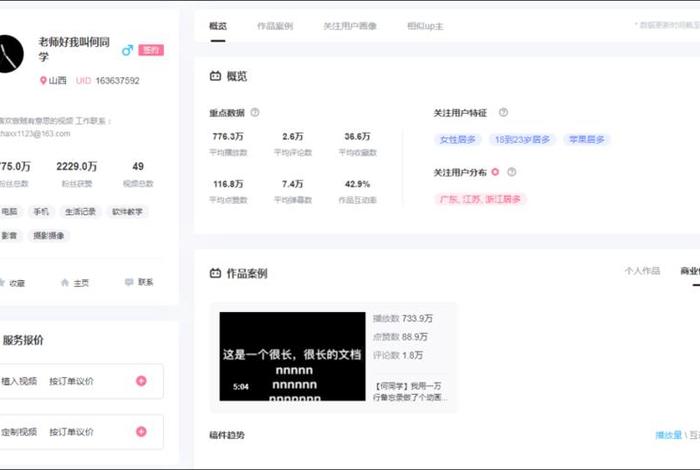Click the 定制视频 service row
The width and height of the screenshot is (700, 470).
[x=81, y=432]
